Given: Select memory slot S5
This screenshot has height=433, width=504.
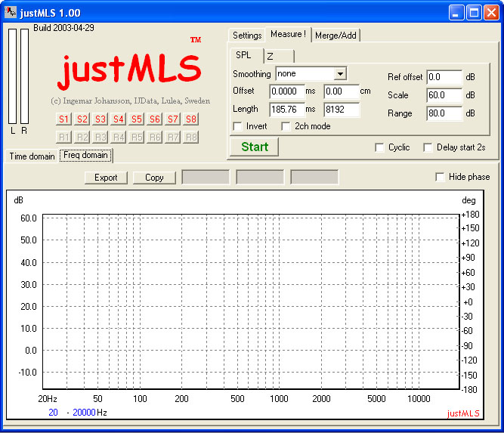Looking at the screenshot, I should [x=136, y=119].
